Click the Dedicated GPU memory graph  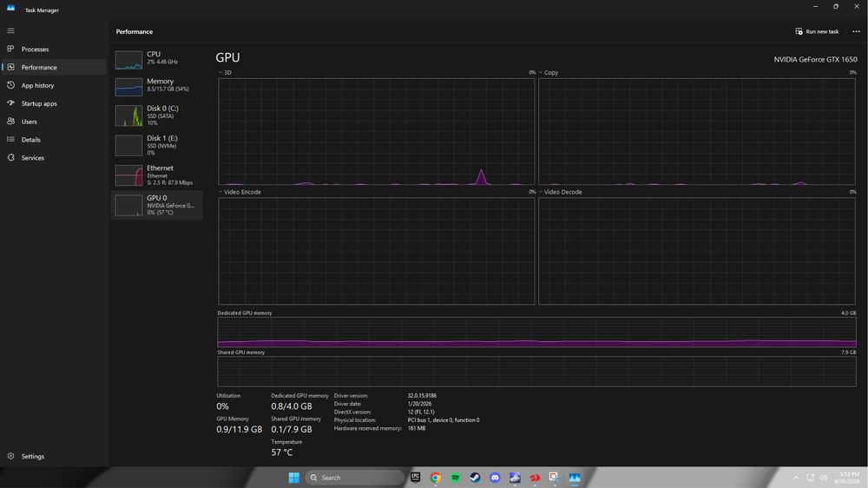click(x=537, y=333)
